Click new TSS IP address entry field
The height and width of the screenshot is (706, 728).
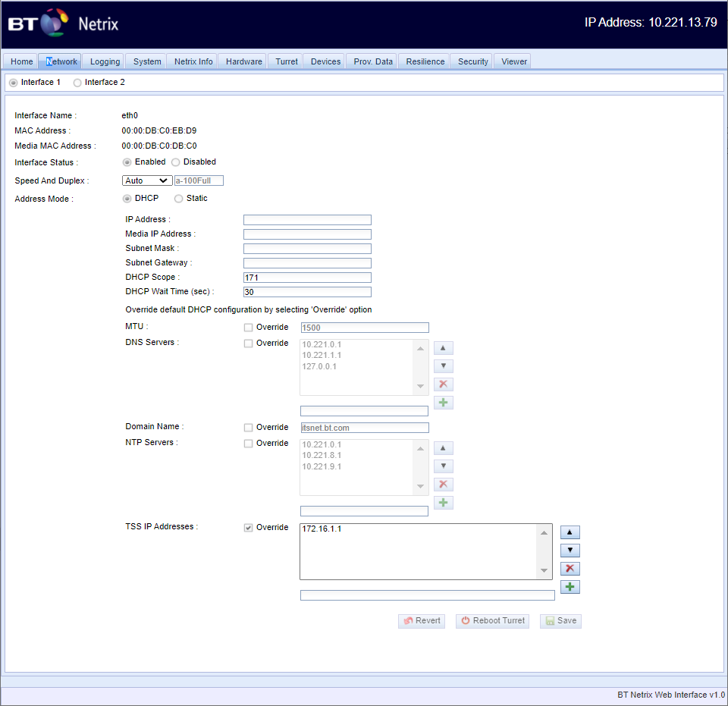(x=428, y=595)
